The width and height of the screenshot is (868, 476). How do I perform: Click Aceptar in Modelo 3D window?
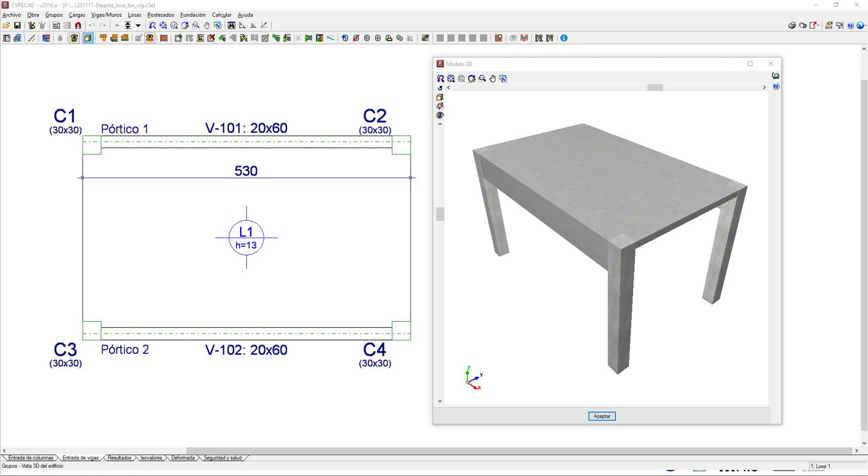(x=602, y=416)
